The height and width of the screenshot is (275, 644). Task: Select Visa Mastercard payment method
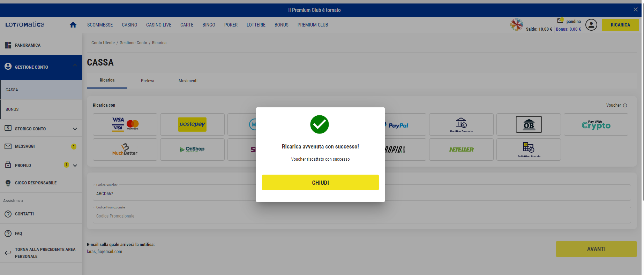[125, 124]
